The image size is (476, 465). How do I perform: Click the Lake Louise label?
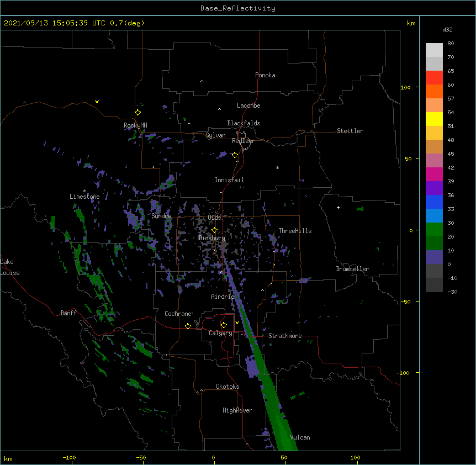[x=10, y=267]
